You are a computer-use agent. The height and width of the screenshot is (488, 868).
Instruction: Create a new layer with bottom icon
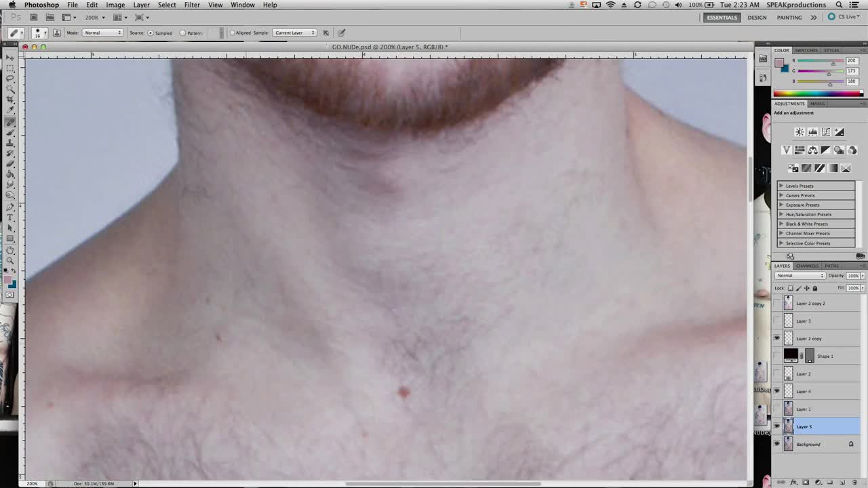(x=842, y=483)
